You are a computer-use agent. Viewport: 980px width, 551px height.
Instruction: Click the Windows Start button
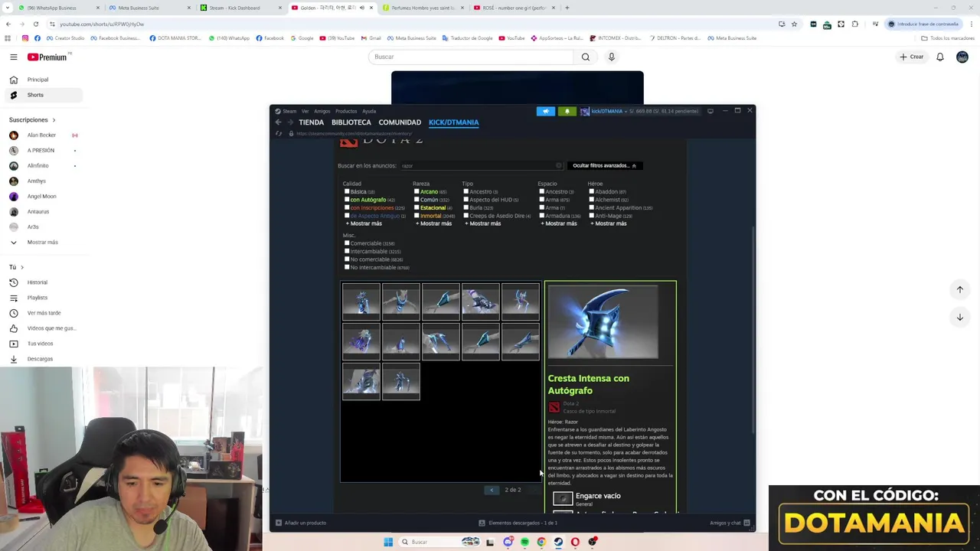point(388,542)
